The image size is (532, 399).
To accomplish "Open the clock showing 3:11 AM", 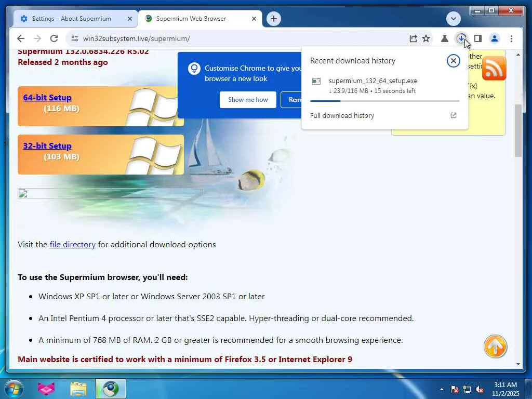I will (506, 389).
